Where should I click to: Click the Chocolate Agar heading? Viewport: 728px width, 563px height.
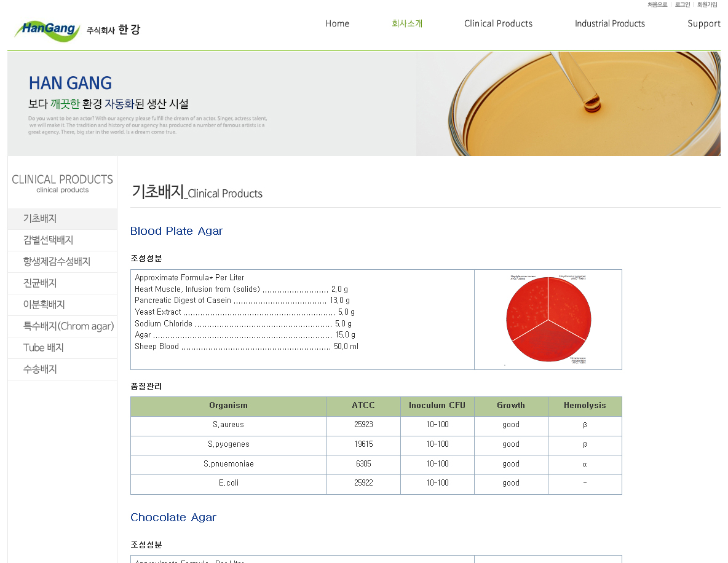click(173, 517)
